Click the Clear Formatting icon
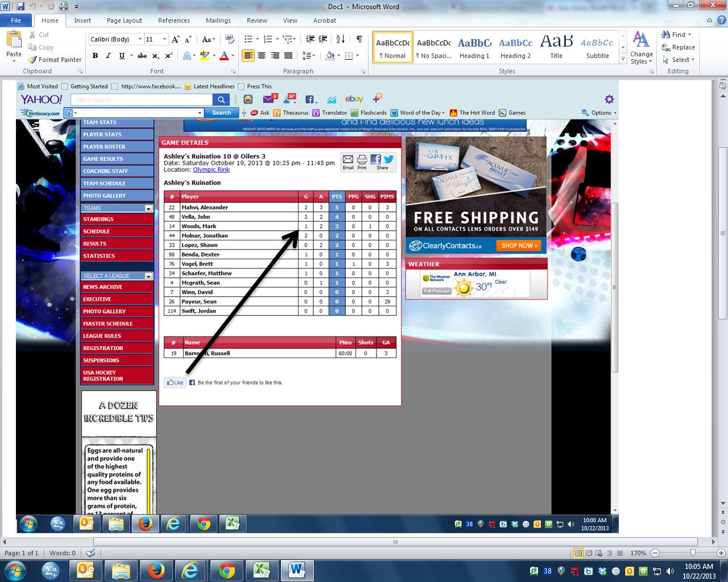Image resolution: width=728 pixels, height=582 pixels. coord(230,39)
